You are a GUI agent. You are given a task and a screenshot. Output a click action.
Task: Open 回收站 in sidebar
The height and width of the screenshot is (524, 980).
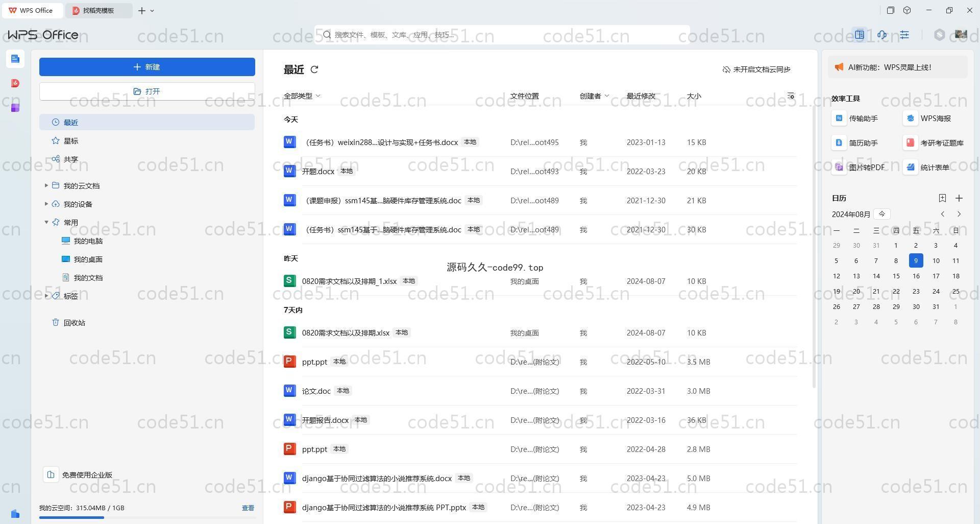click(147, 322)
